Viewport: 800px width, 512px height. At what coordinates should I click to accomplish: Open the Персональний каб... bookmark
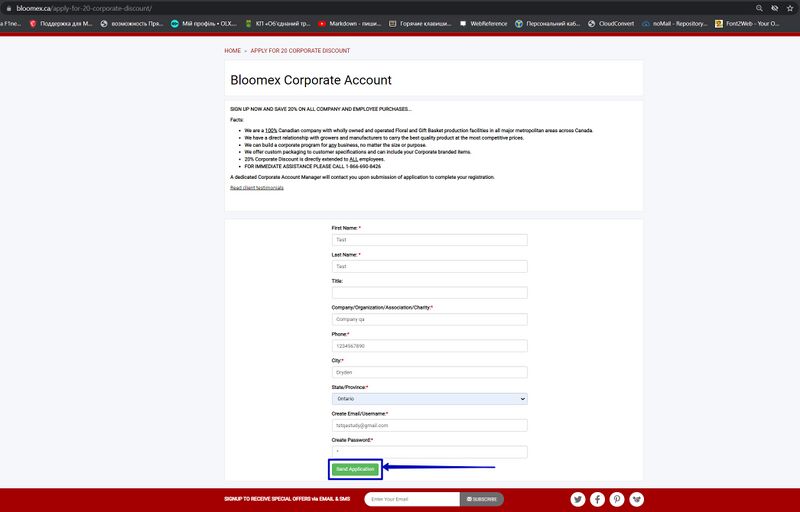(548, 23)
